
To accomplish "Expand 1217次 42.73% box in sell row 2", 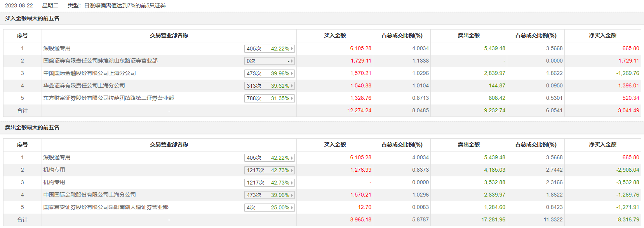I will 269,170.
